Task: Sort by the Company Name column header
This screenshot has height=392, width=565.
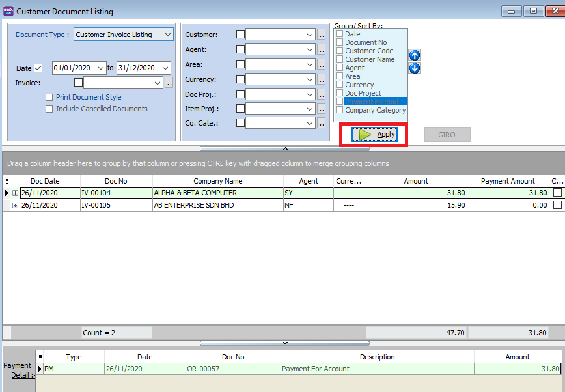Action: point(217,181)
